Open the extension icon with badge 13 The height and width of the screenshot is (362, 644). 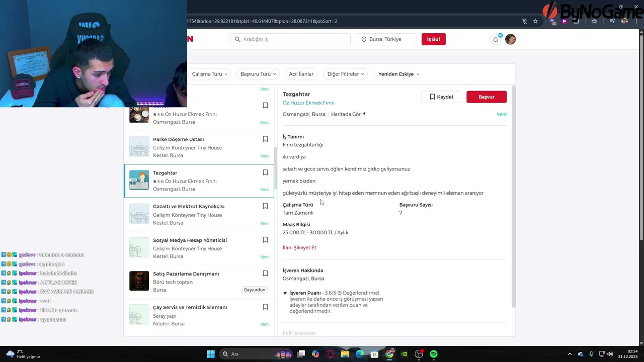click(x=553, y=21)
